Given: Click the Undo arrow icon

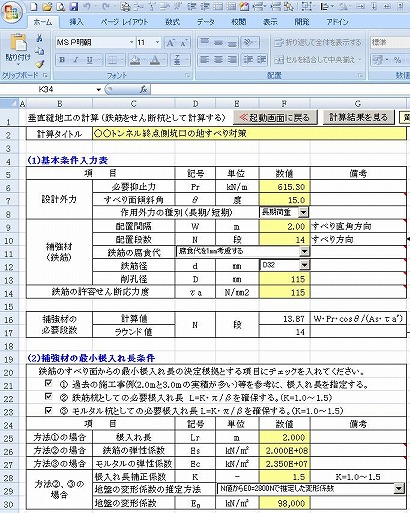Looking at the screenshot, I should click(87, 6).
